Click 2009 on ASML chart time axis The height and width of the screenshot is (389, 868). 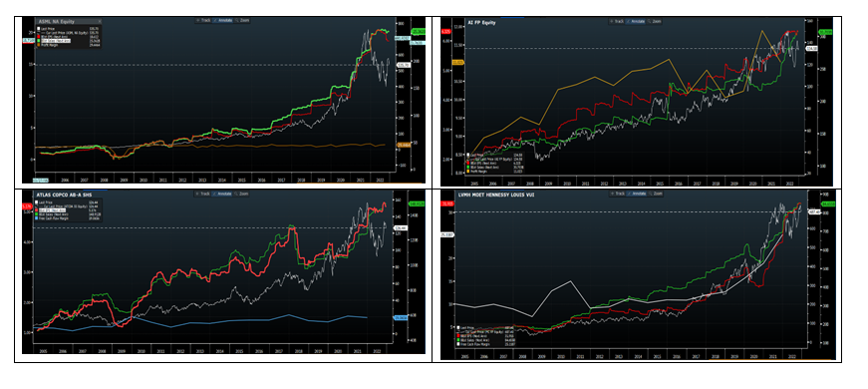(x=124, y=181)
